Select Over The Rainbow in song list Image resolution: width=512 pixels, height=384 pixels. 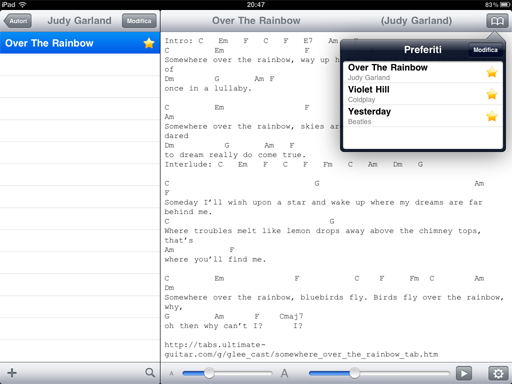click(80, 43)
